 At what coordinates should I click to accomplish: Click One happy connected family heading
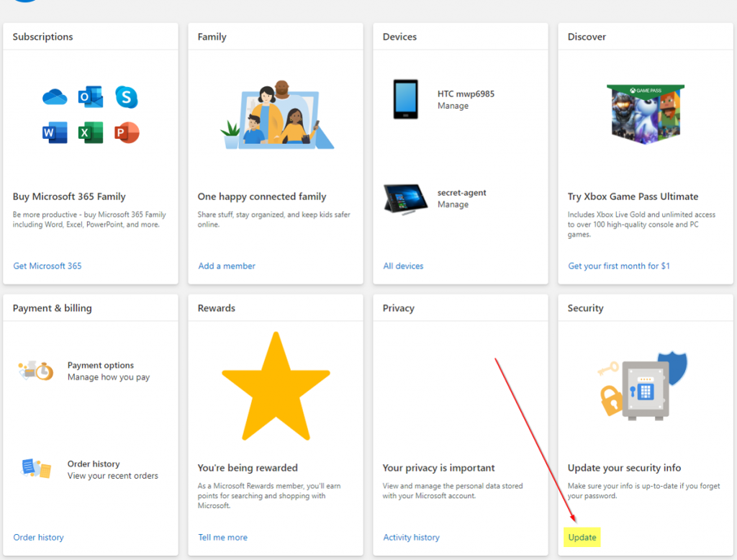point(262,197)
